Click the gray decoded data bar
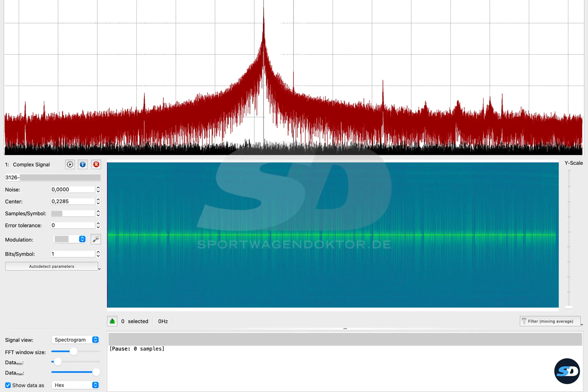The height and width of the screenshot is (392, 588). [x=345, y=339]
